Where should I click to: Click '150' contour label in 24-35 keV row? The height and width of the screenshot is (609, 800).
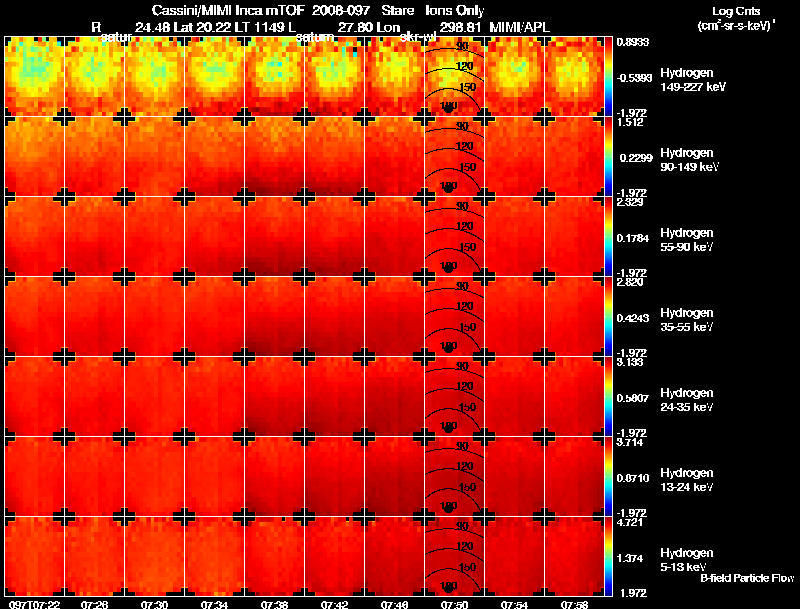(467, 407)
